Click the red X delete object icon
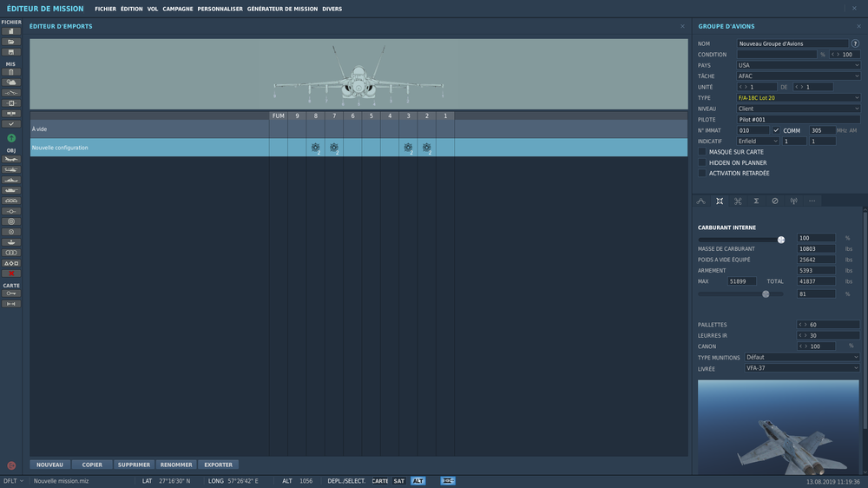This screenshot has height=488, width=868. (x=11, y=274)
